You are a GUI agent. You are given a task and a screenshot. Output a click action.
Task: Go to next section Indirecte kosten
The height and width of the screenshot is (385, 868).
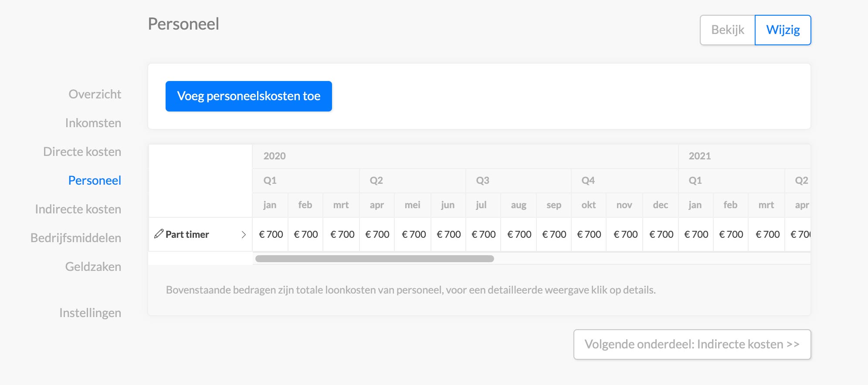(x=692, y=344)
